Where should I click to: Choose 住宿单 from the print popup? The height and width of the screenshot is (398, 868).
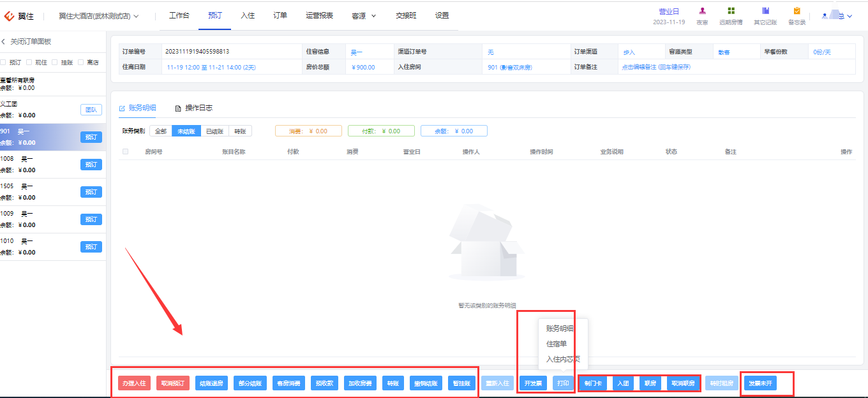(557, 344)
